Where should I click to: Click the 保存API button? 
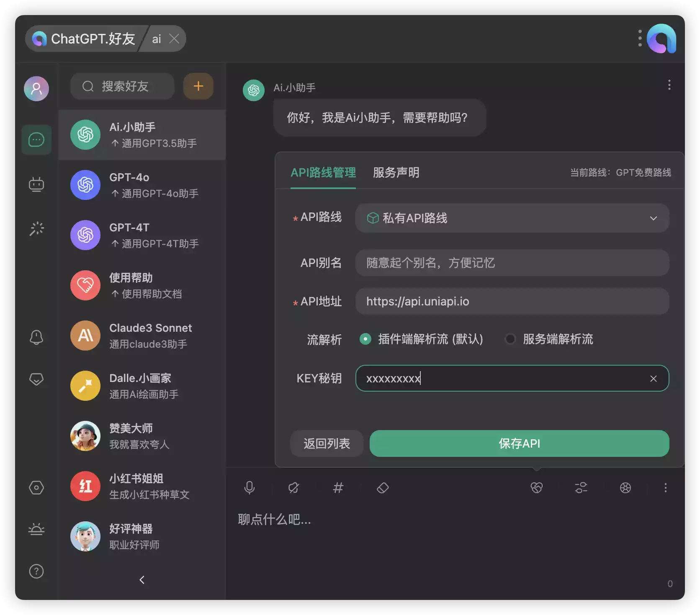click(519, 443)
